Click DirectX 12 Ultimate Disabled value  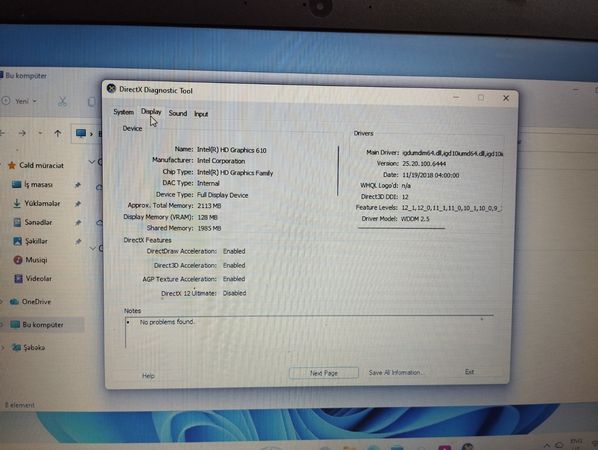click(x=235, y=293)
